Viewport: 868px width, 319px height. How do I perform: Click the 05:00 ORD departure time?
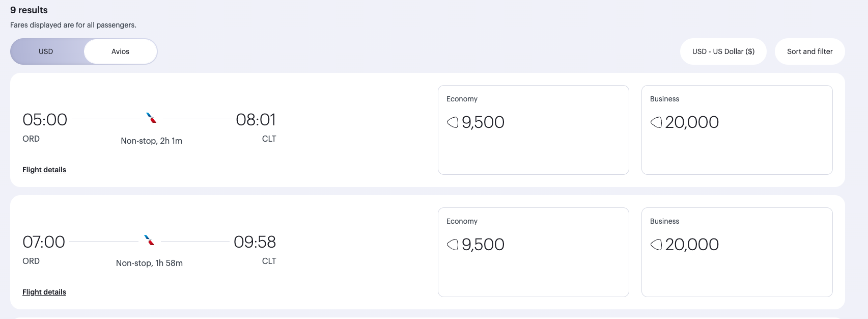[45, 120]
